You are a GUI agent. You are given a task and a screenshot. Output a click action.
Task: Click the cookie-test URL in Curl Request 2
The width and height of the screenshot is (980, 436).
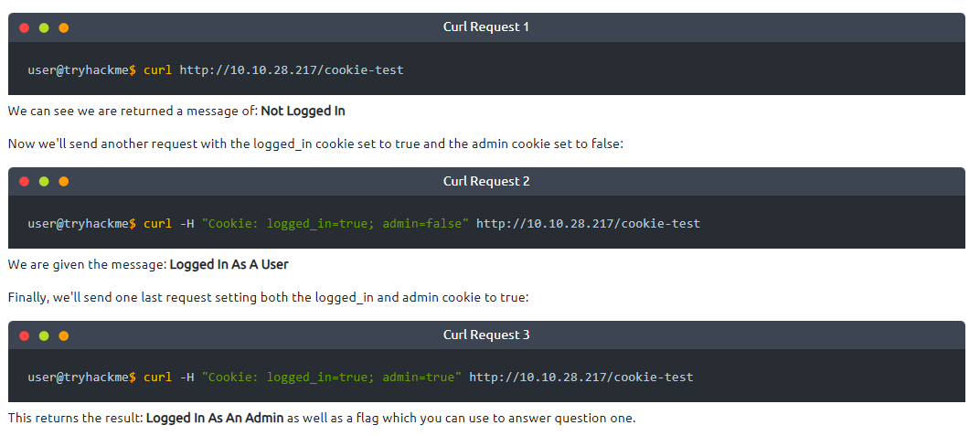coord(588,224)
